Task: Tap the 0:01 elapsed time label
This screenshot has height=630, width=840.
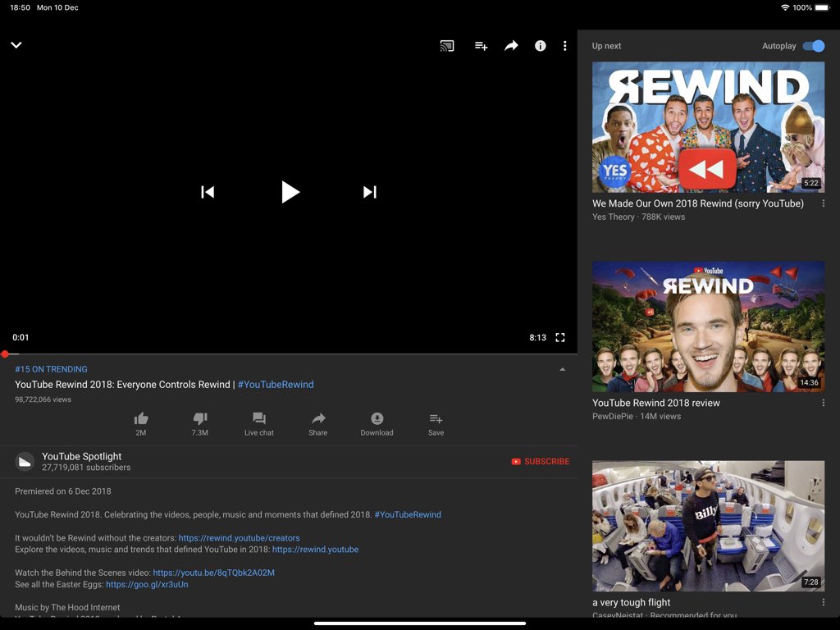Action: 21,337
